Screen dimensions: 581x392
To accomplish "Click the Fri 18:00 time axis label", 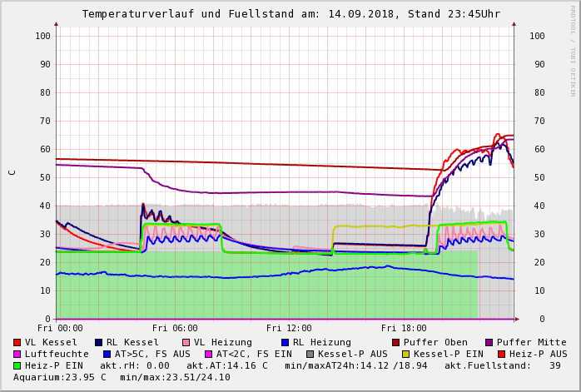I will click(404, 328).
